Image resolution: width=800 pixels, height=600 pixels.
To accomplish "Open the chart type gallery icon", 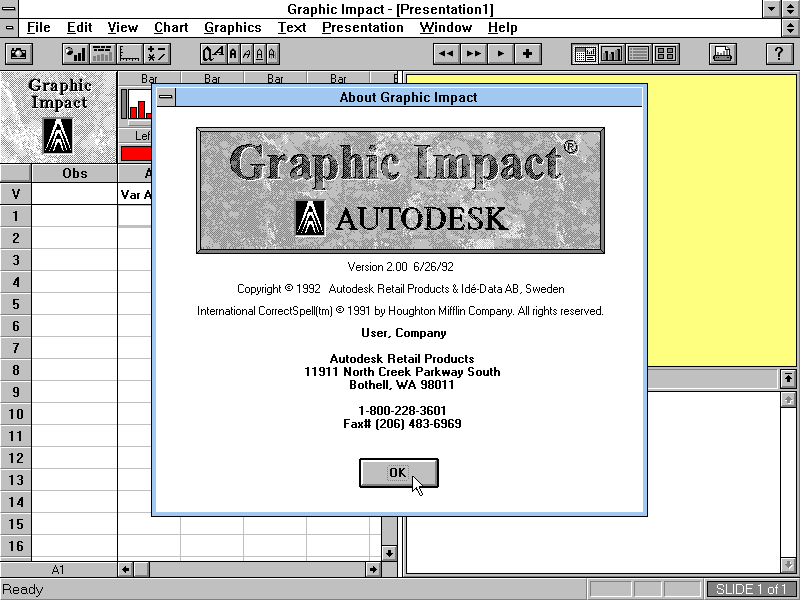I will coord(76,54).
